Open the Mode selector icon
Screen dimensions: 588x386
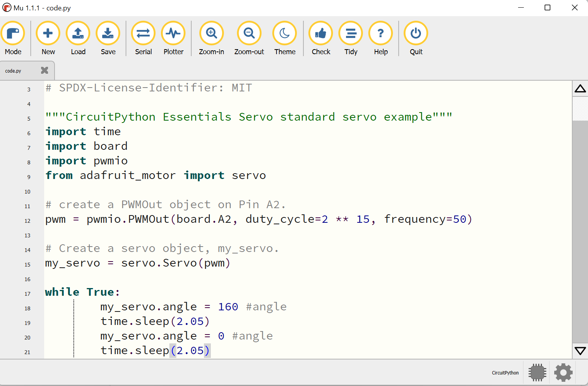(x=13, y=33)
